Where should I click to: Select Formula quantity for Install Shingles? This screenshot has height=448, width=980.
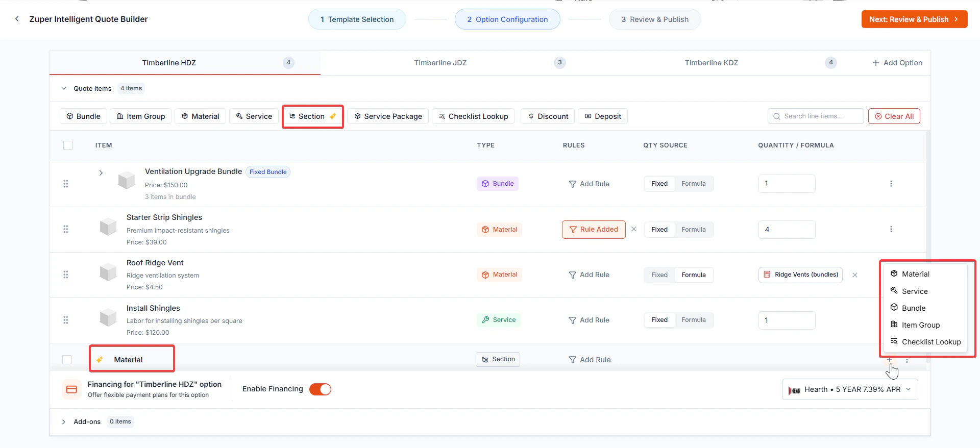(x=694, y=320)
